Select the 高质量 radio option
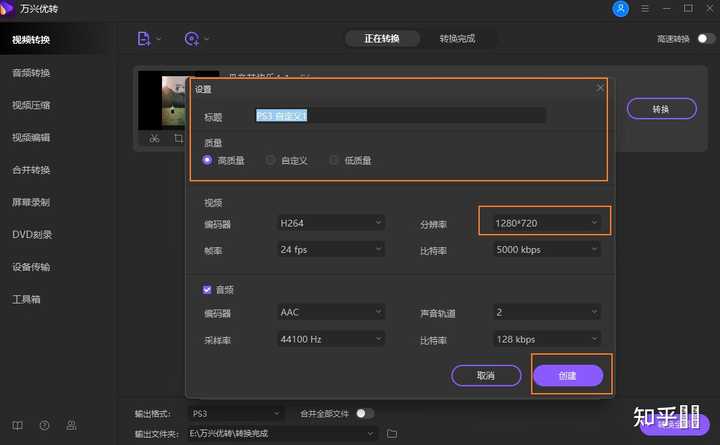720x445 pixels. pyautogui.click(x=207, y=160)
